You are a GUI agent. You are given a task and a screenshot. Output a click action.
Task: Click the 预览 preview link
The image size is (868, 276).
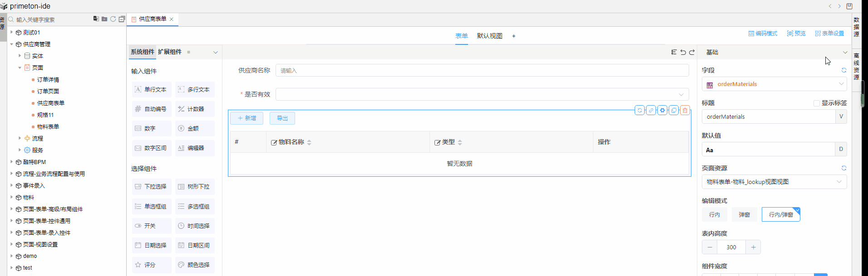coord(796,34)
